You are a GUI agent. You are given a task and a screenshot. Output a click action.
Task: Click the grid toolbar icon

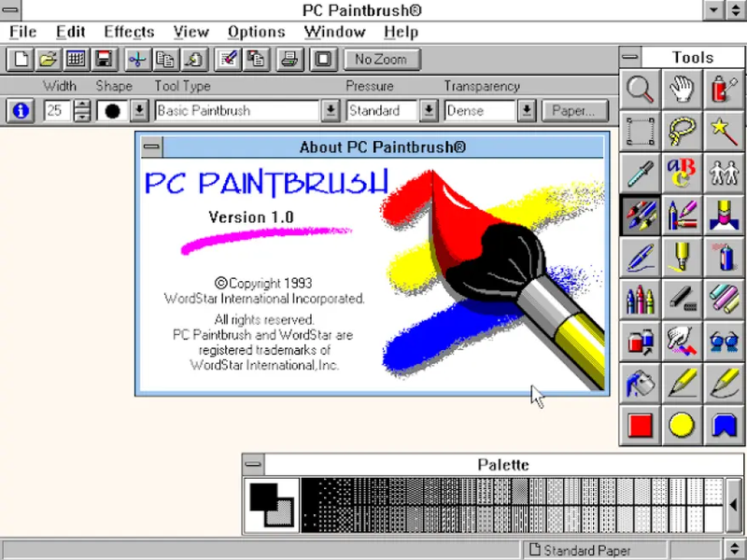coord(77,60)
